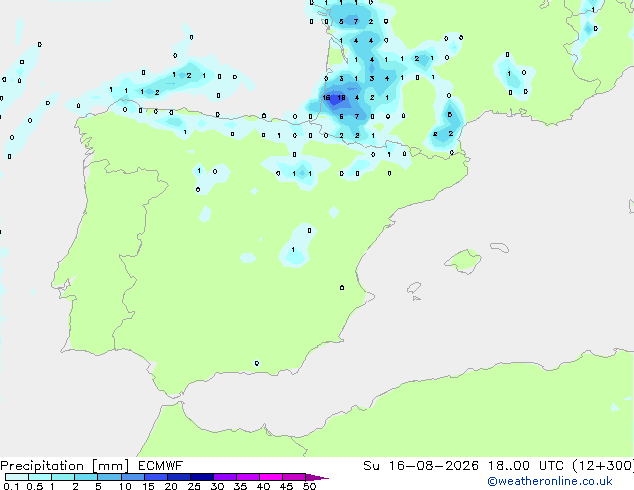This screenshot has height=490, width=634.
Task: Click the 0.1–0.5 mm legend color swatch
Action: pos(17,477)
